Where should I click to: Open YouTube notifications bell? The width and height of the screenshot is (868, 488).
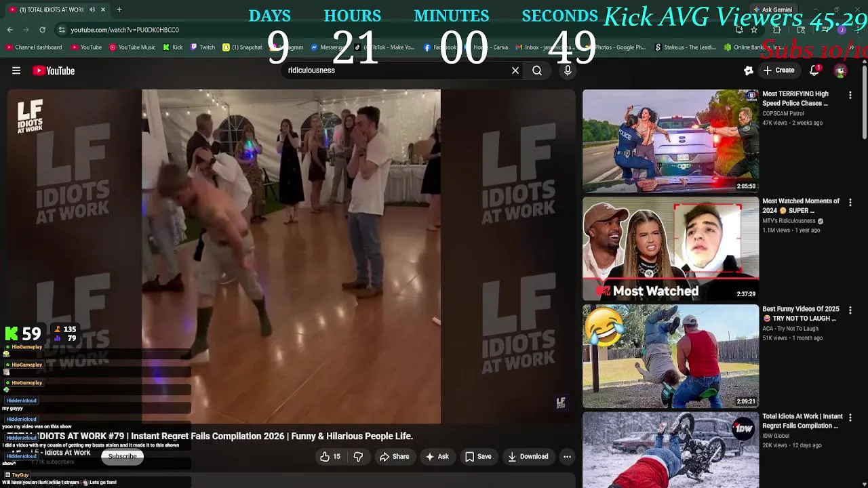[815, 70]
